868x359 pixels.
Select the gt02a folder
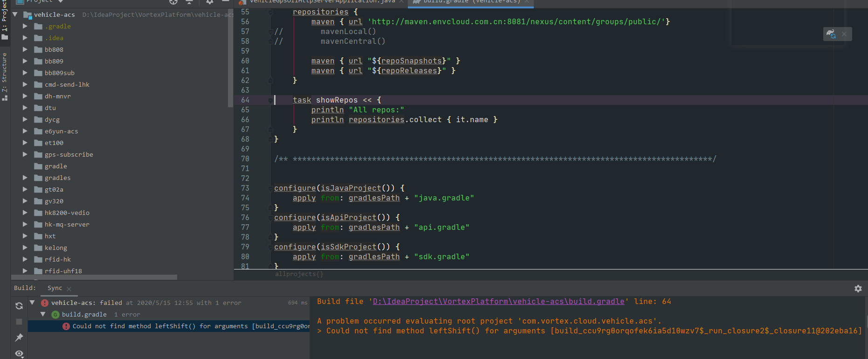[x=54, y=189]
